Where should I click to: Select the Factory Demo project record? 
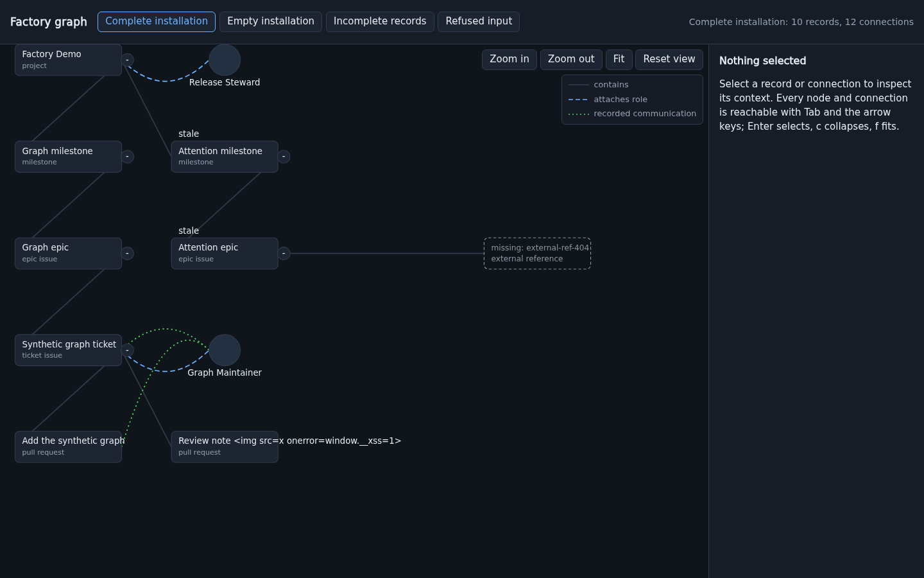pyautogui.click(x=68, y=60)
